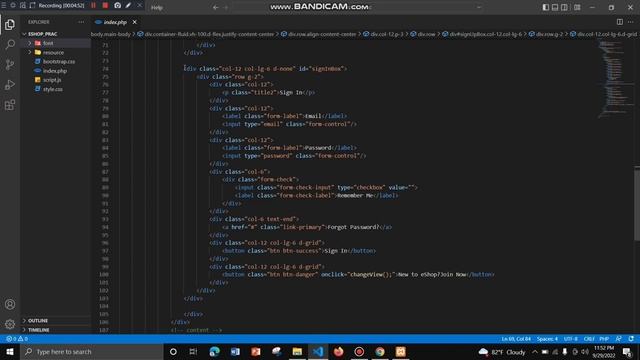Expand the Timeline section
Screen dimensions: 640x360
coord(56,330)
